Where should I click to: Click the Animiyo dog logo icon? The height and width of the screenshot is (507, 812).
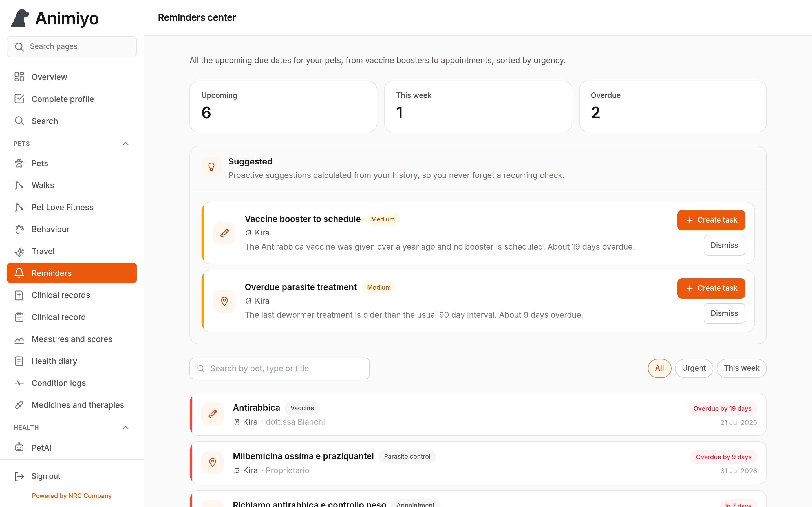(20, 18)
